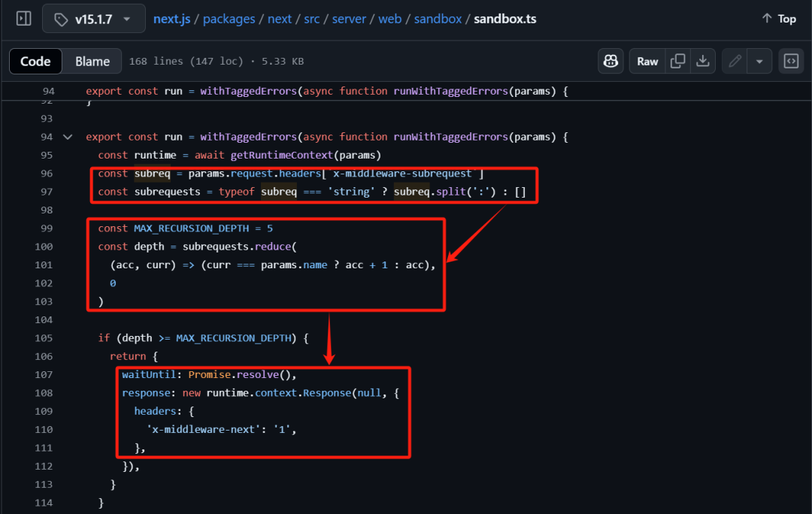
Task: Copy raw file contents to clipboard
Action: click(x=678, y=62)
